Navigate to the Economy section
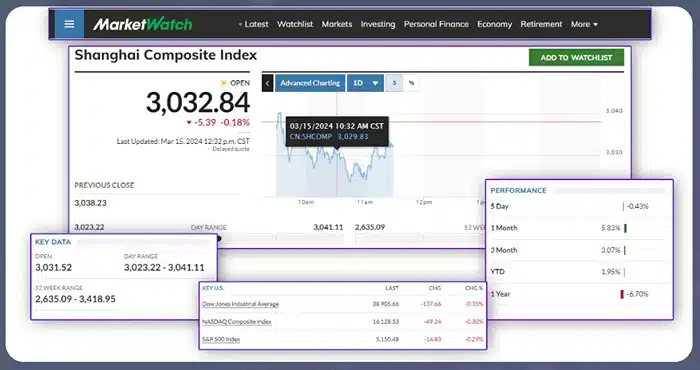 495,24
